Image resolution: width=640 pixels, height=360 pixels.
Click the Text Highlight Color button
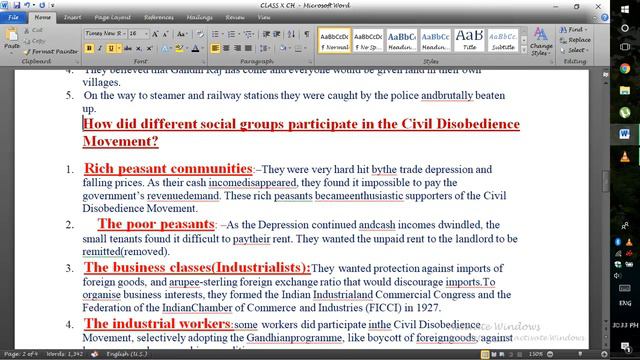point(179,48)
